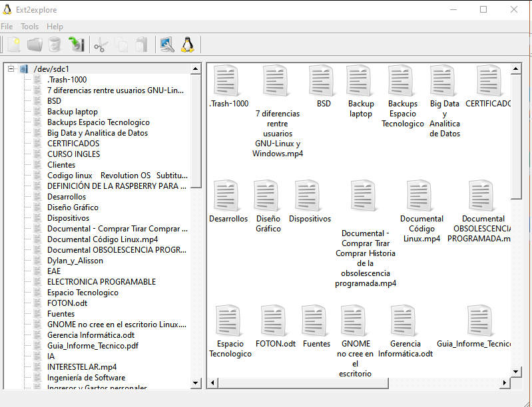Select Diseño Gráfico in the tree

pos(73,207)
